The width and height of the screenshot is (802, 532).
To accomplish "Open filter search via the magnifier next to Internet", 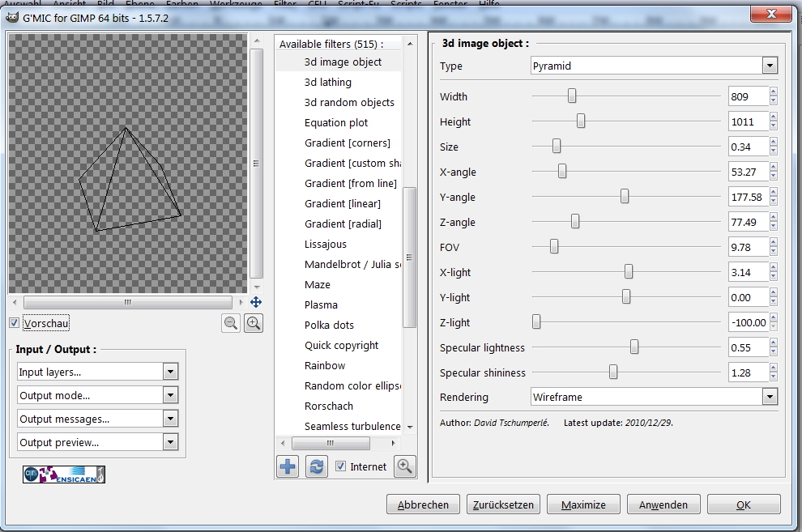I will pos(404,466).
